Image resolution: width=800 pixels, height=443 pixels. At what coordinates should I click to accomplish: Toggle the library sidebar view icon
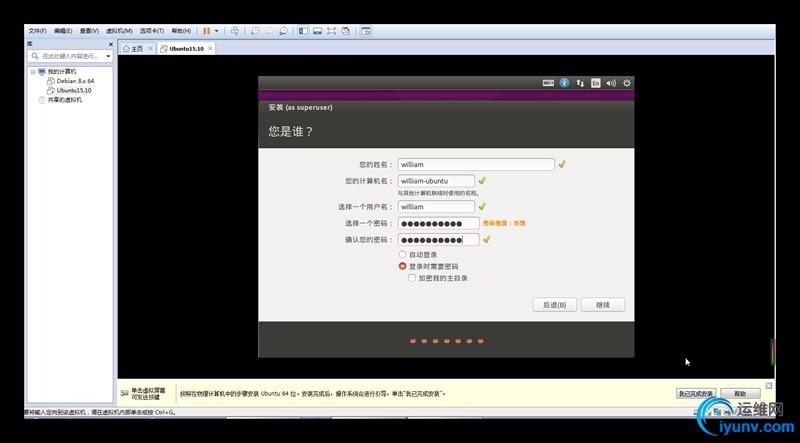304,31
